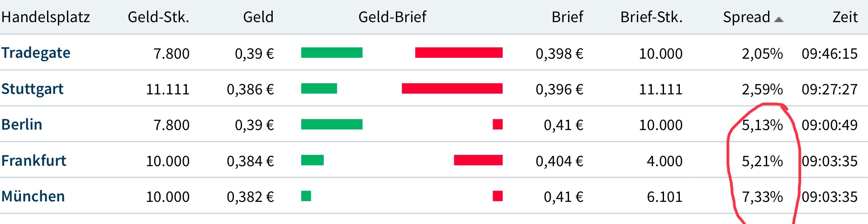Click Stuttgart's red Brief bar
The height and width of the screenshot is (224, 868).
pyautogui.click(x=452, y=89)
